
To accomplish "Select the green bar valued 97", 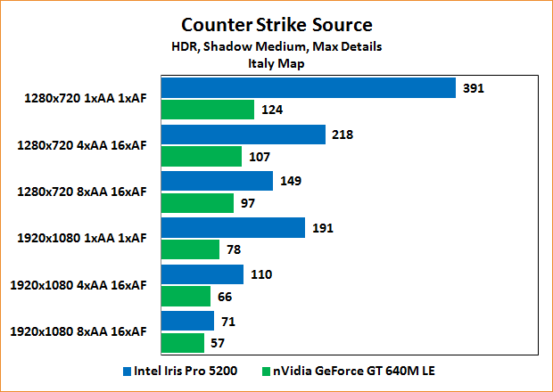I will coord(197,203).
